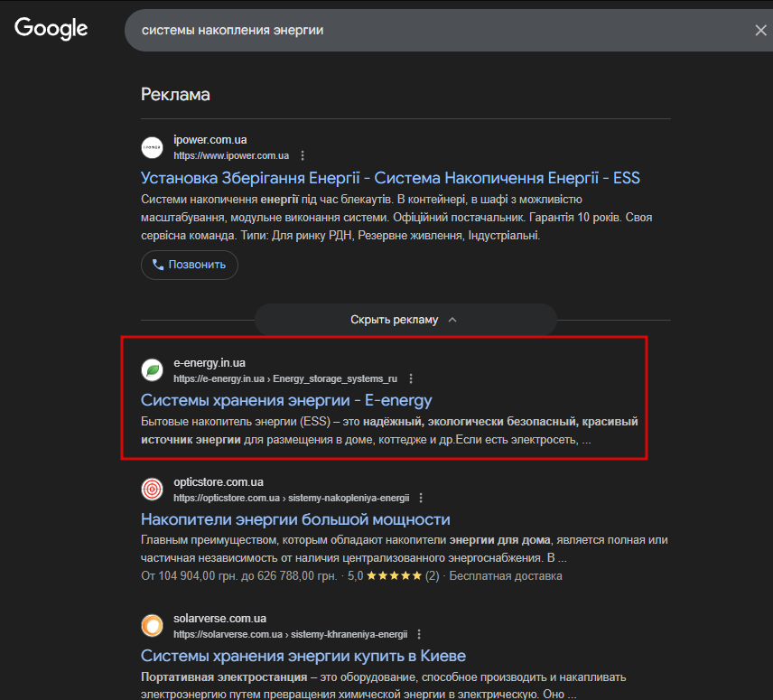Open Накопители энергии большой мощности result
The width and height of the screenshot is (773, 700).
pos(295,519)
